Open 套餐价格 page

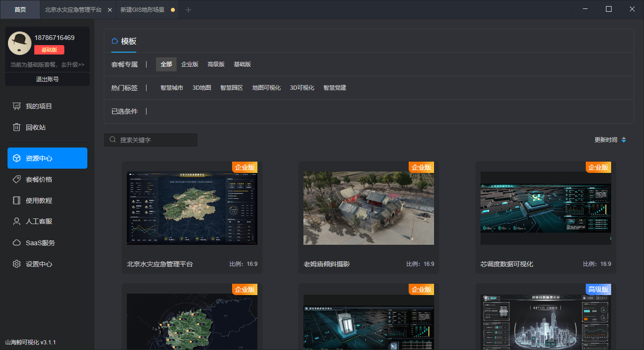pos(47,179)
